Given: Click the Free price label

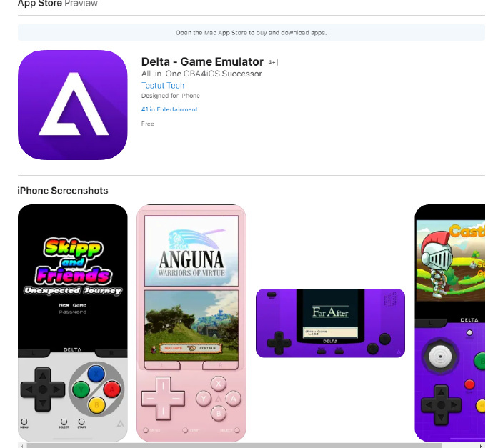Looking at the screenshot, I should click(x=148, y=124).
